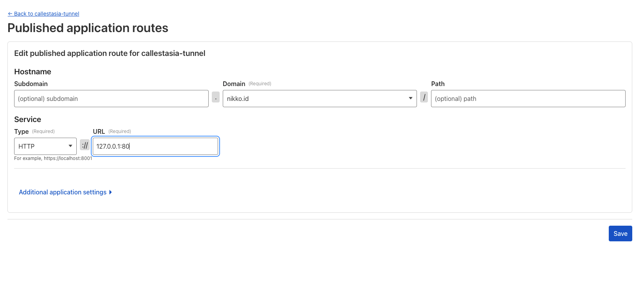Click the Type field label
644x300 pixels.
point(21,131)
